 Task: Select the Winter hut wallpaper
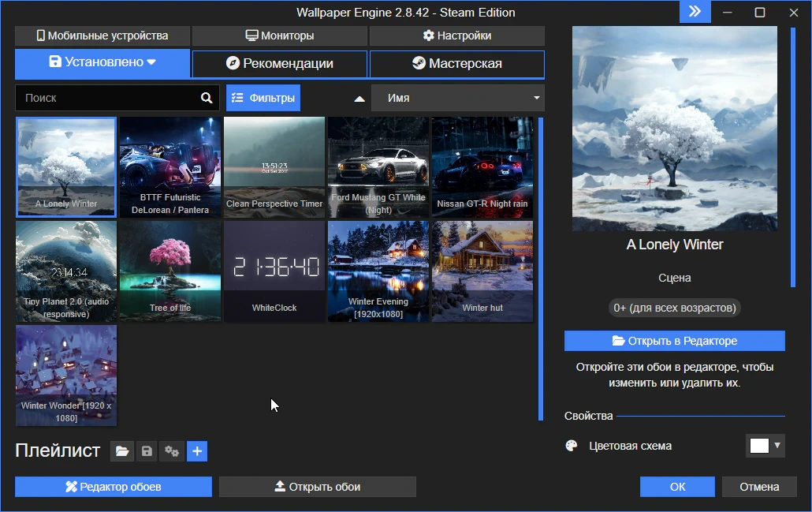pyautogui.click(x=482, y=271)
